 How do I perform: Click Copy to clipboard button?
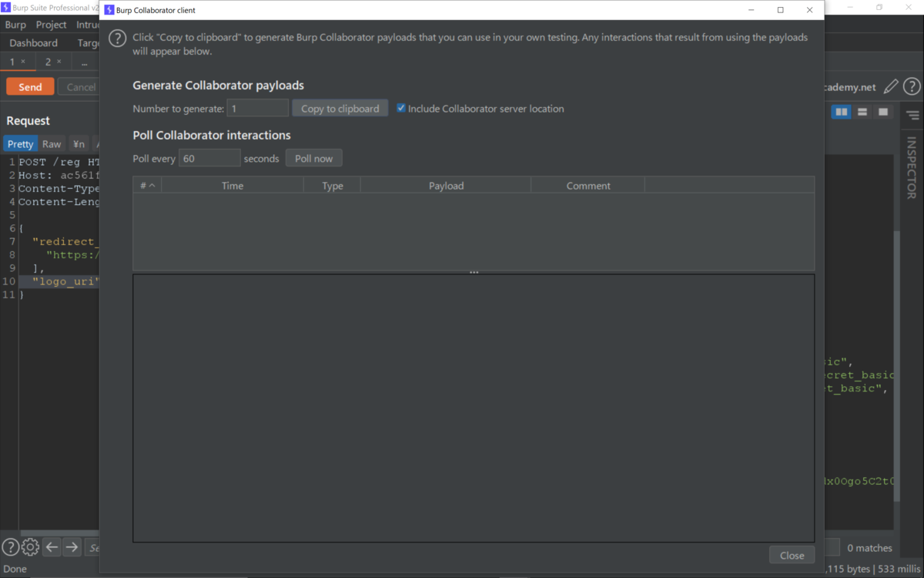pos(340,109)
